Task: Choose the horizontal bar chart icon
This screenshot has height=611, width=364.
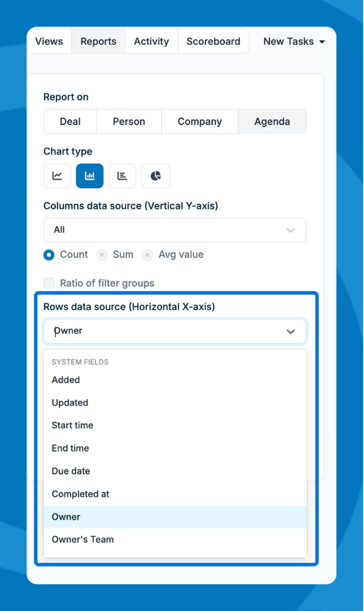Action: click(122, 176)
